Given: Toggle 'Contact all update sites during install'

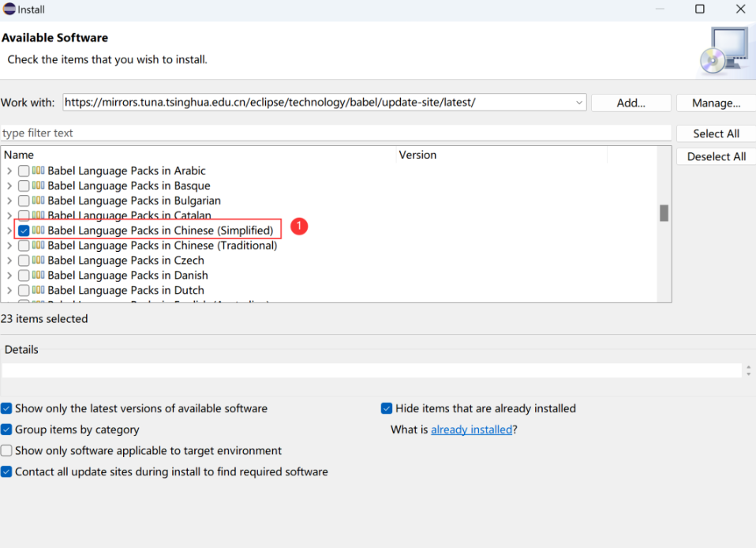Looking at the screenshot, I should coord(6,471).
